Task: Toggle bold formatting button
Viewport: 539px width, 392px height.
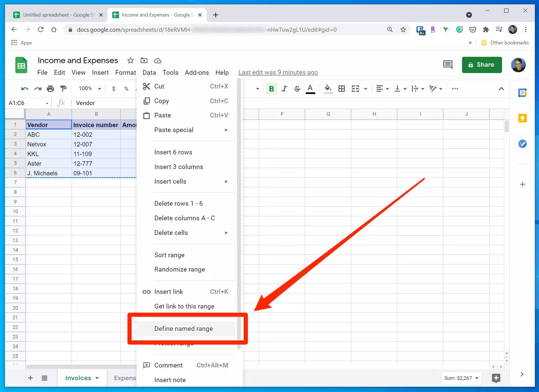Action: (271, 88)
